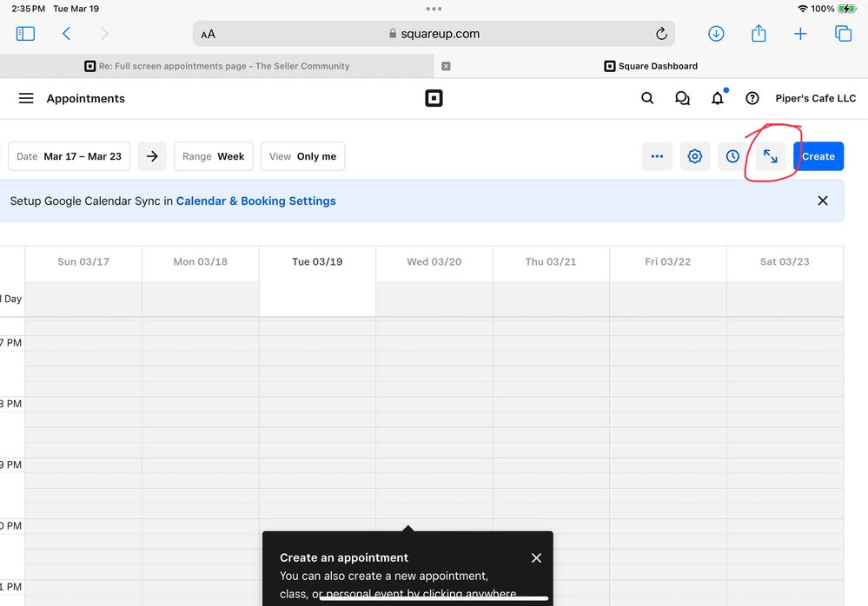Open Calendar & Booking Settings link
Viewport: 868px width, 606px height.
tap(255, 201)
